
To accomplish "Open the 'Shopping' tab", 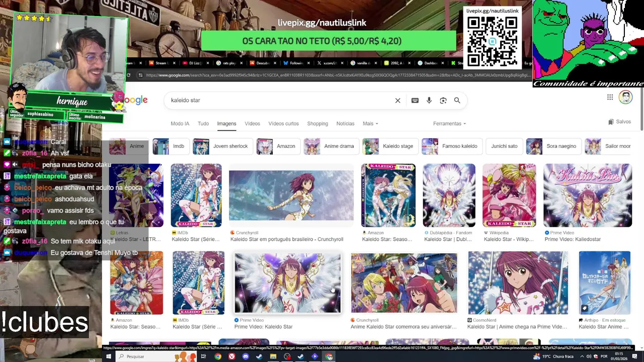I will (x=317, y=124).
